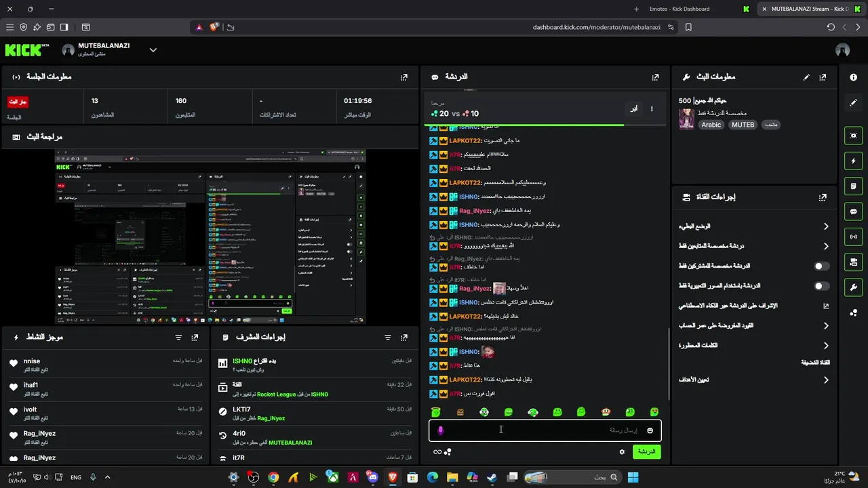Click the first green emote in quick emotes row
Image resolution: width=868 pixels, height=488 pixels.
pos(436,412)
